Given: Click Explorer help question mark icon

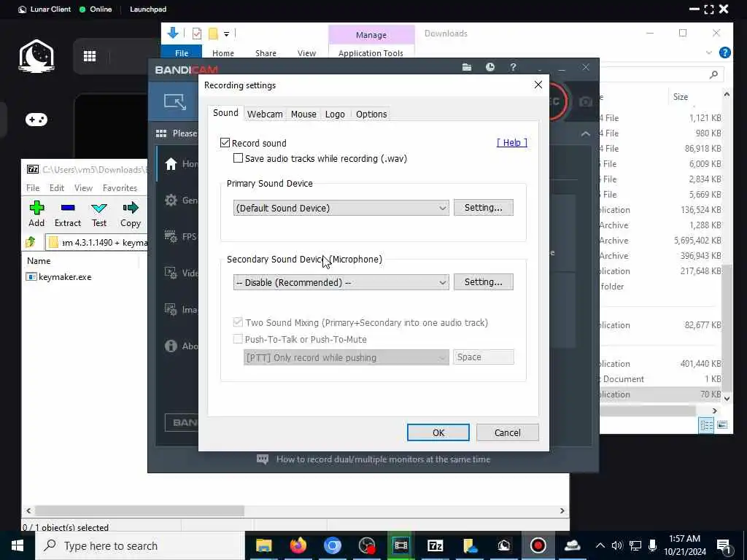Looking at the screenshot, I should [724, 52].
